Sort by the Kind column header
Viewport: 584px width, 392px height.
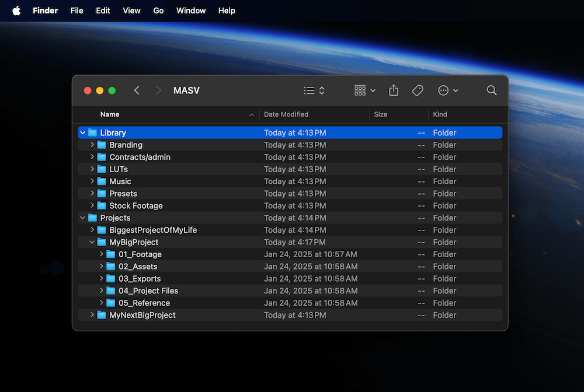coord(440,114)
